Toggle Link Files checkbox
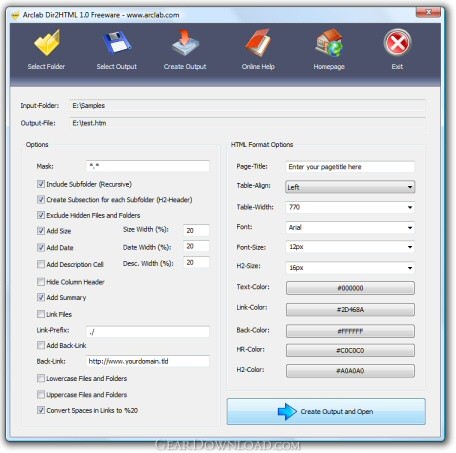456x453 pixels. 41,314
